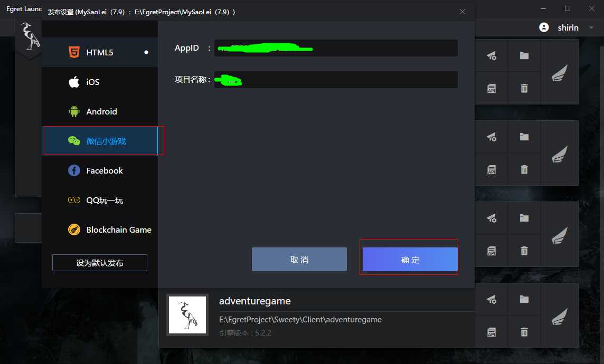The image size is (604, 364).
Task: Click the Egret bird logo
Action: coord(30,36)
